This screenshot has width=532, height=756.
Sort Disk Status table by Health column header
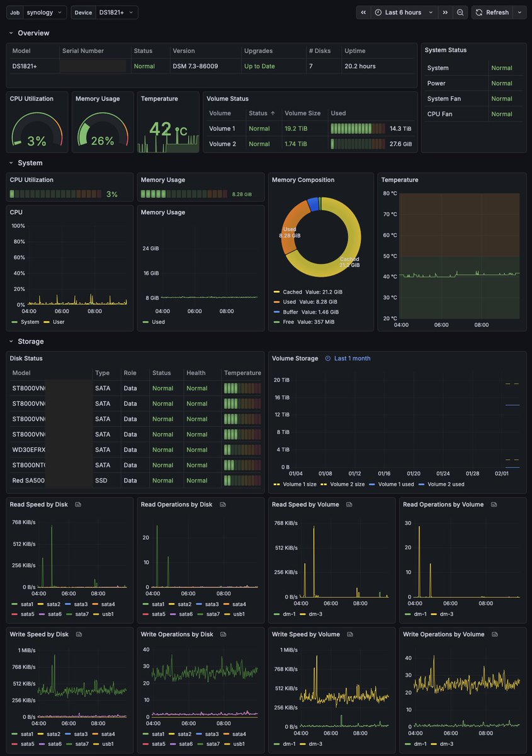coord(196,373)
